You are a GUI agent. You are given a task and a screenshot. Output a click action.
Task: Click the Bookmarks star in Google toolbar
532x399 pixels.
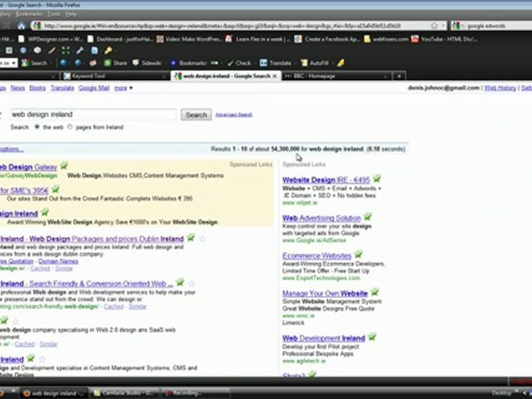point(188,63)
